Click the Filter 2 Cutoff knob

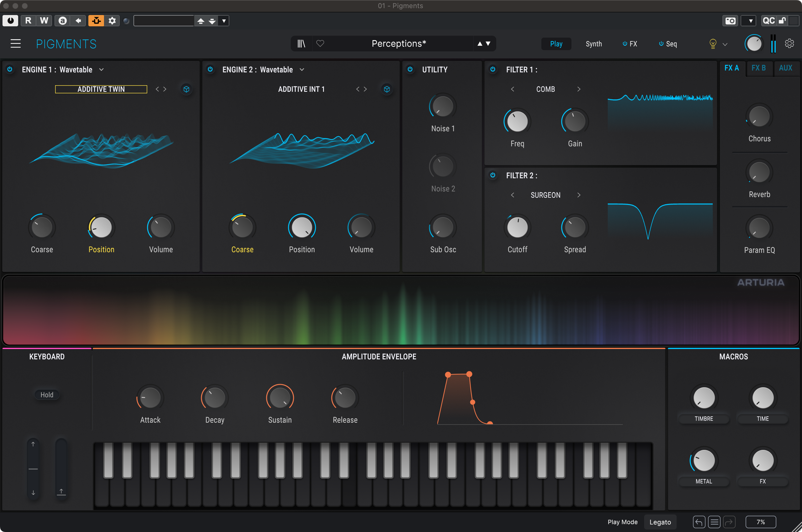(517, 227)
